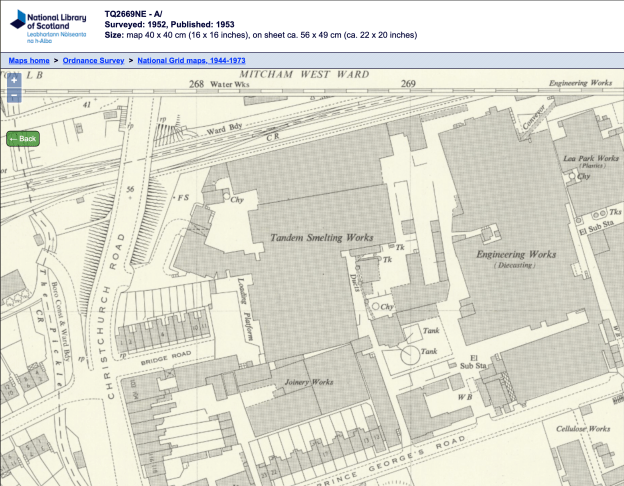Screen dimensions: 624x486
Task: Click the map zoom in plus button
Action: (14, 80)
